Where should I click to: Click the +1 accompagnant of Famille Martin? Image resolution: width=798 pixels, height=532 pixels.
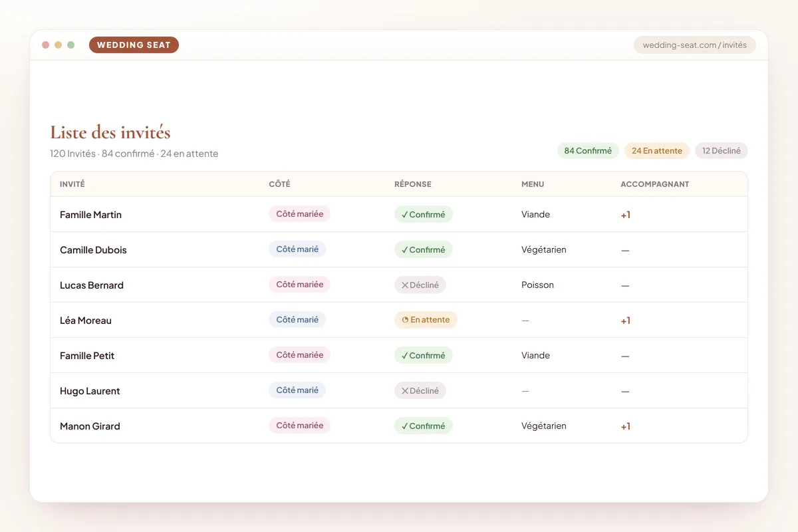click(x=626, y=215)
